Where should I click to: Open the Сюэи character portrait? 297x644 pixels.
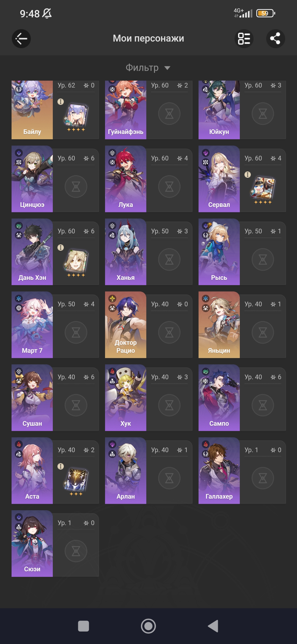(x=32, y=544)
